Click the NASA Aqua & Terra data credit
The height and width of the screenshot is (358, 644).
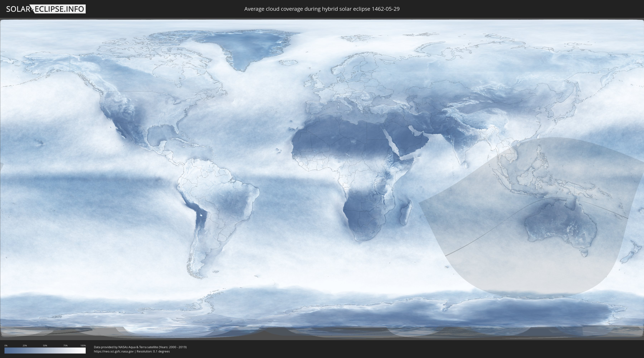pos(140,347)
